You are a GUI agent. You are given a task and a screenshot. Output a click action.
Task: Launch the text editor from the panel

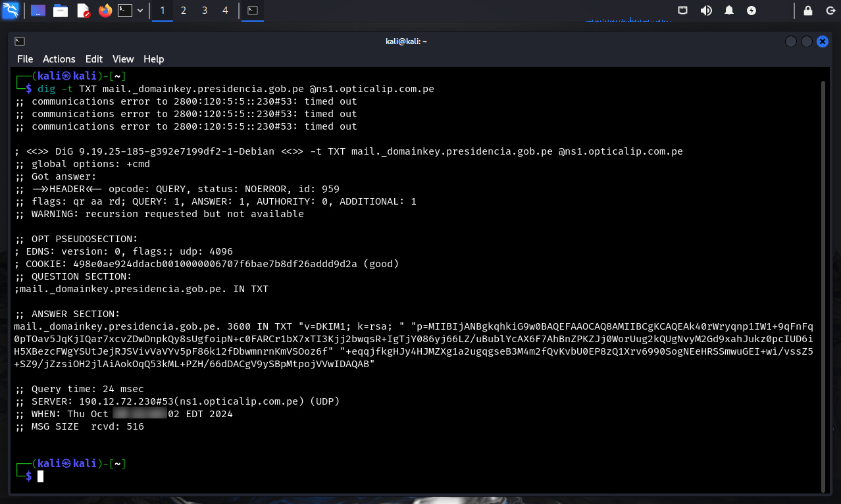click(x=83, y=11)
